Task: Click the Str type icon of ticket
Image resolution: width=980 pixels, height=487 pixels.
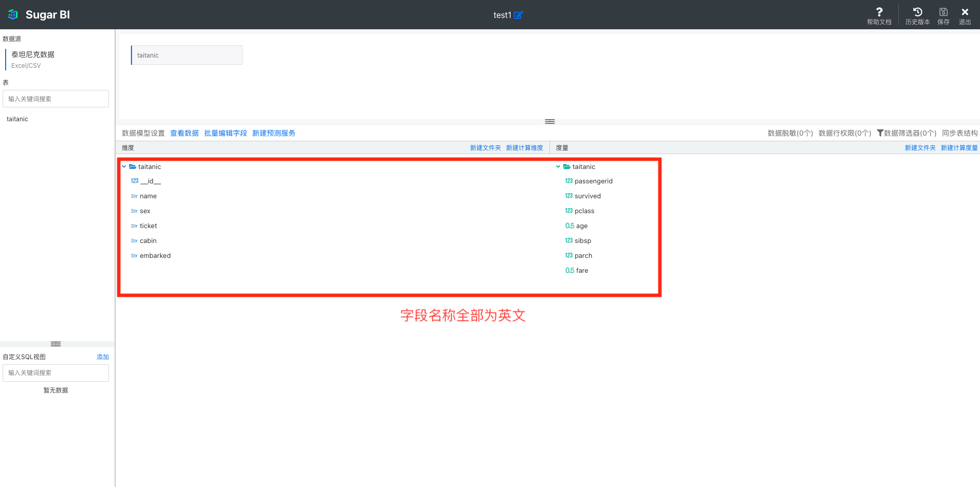Action: 134,226
